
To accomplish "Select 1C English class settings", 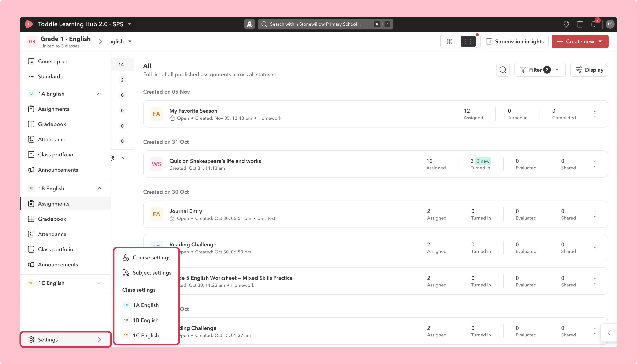I will [x=146, y=335].
